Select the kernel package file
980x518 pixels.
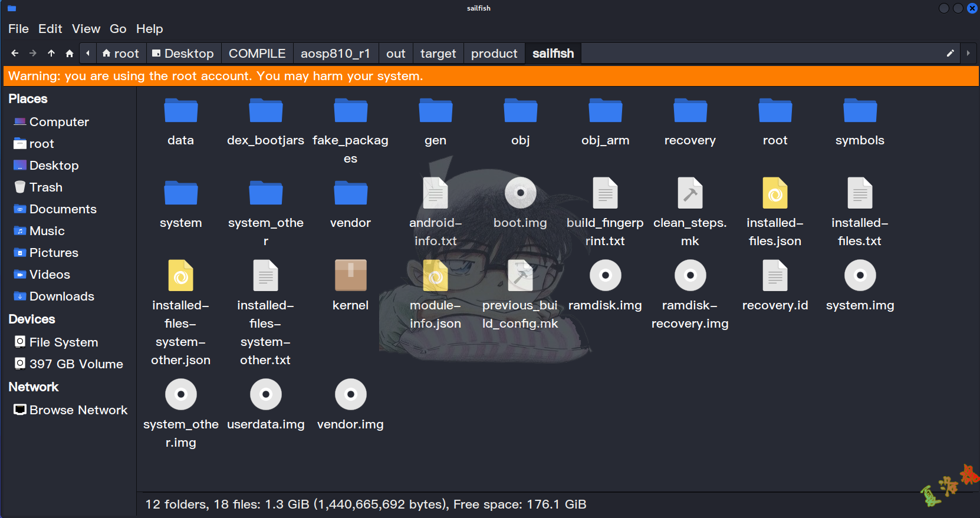pyautogui.click(x=350, y=276)
